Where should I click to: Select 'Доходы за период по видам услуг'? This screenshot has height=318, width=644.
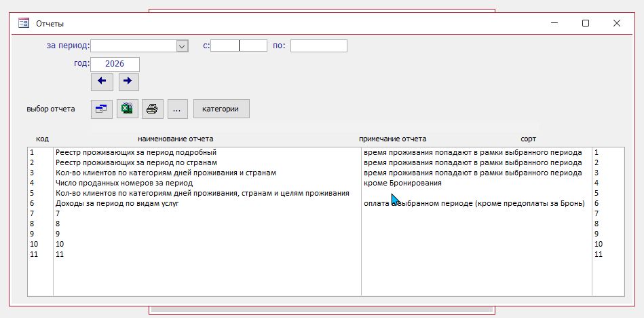point(117,204)
